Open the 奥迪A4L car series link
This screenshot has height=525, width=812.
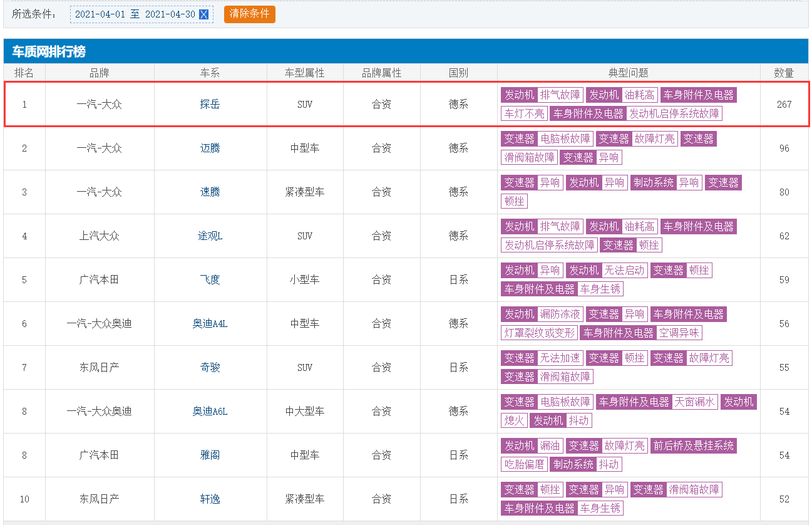tap(210, 324)
